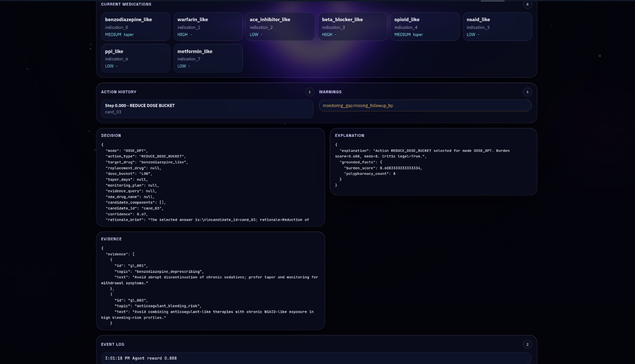This screenshot has width=635, height=364.
Task: Click the EVIDENCE panel heading
Action: coord(112,239)
